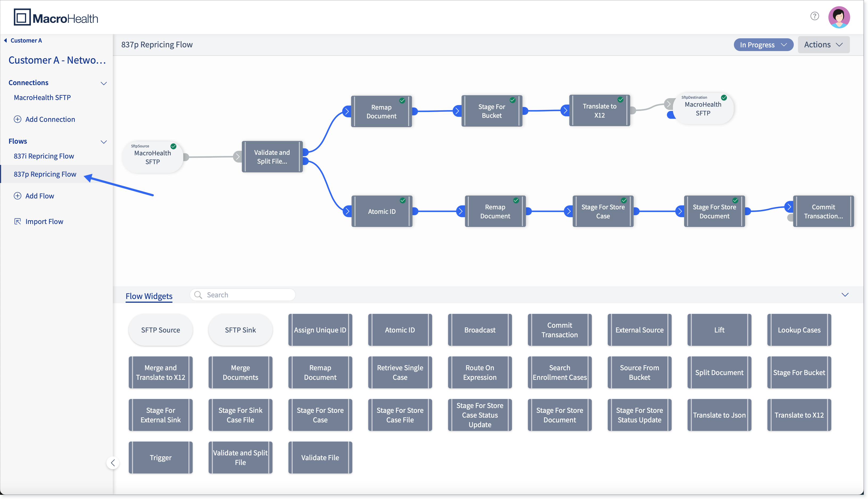This screenshot has height=499, width=868.
Task: Pick the Validate and Split File widget tile
Action: 240,457
